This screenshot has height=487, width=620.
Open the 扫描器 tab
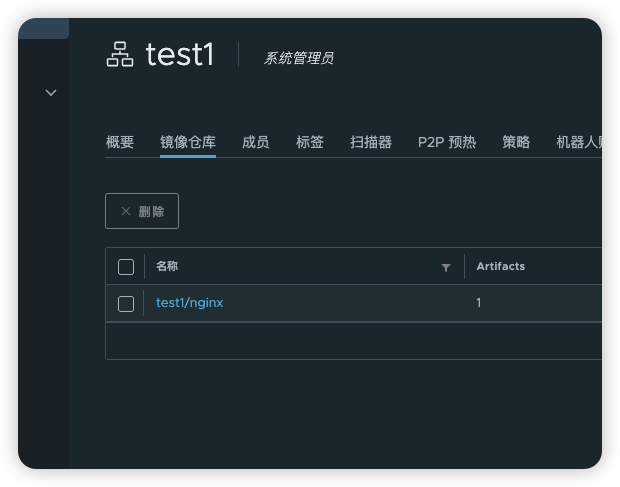(371, 143)
